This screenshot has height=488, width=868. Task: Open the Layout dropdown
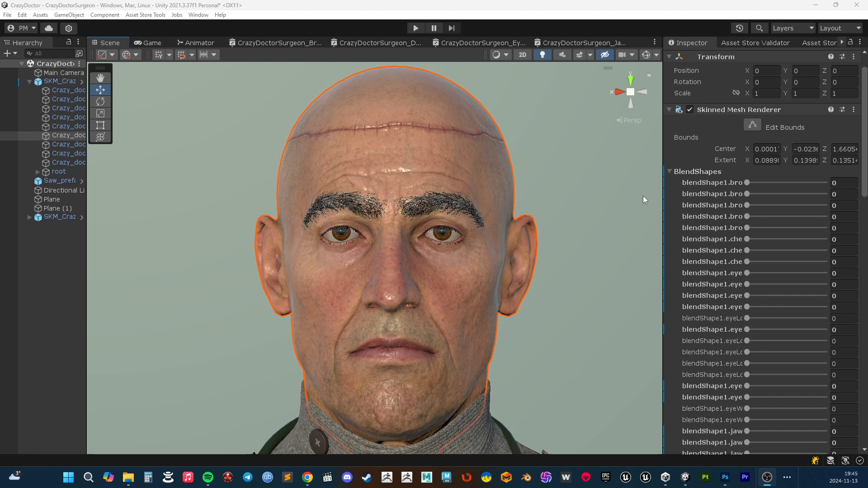pyautogui.click(x=840, y=28)
